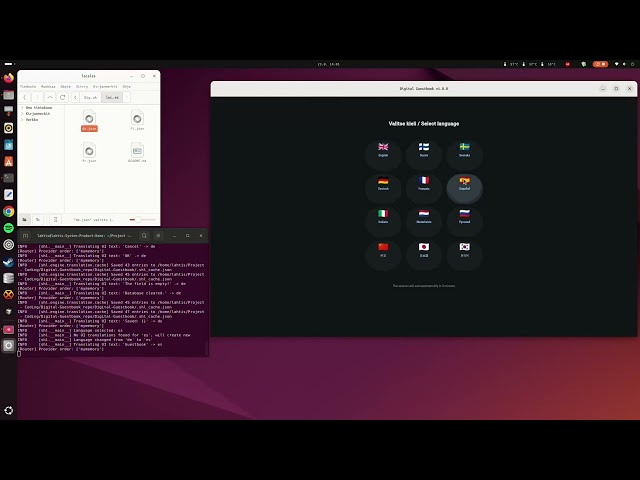Pick Svenska language with Swedish flag
The width and height of the screenshot is (640, 480).
tap(464, 154)
